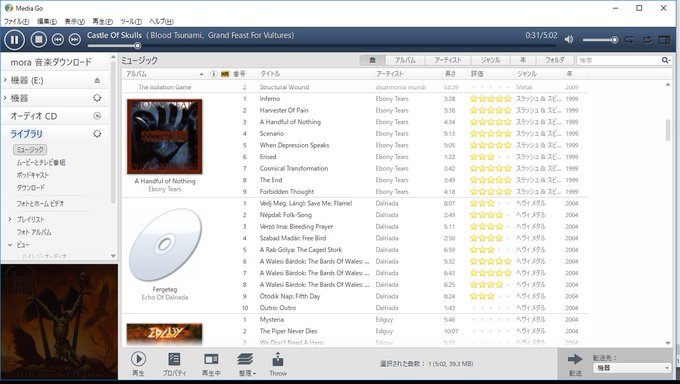Select ミュージック in the library
The height and width of the screenshot is (384, 680).
(30, 150)
